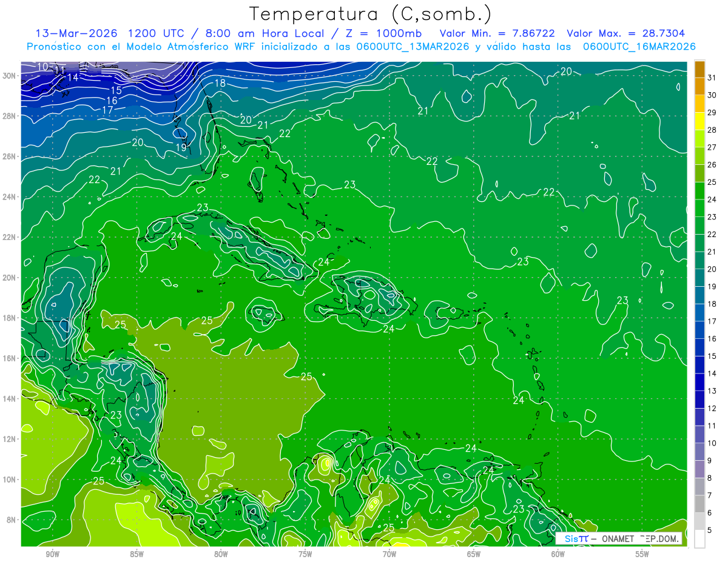Click the '75W' longitude axis label

pyautogui.click(x=305, y=554)
